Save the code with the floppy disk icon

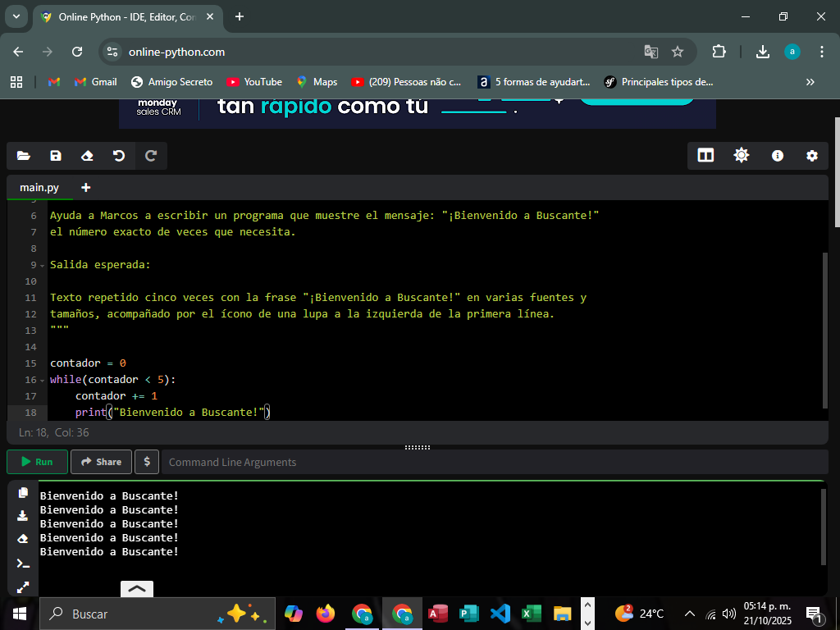[56, 156]
